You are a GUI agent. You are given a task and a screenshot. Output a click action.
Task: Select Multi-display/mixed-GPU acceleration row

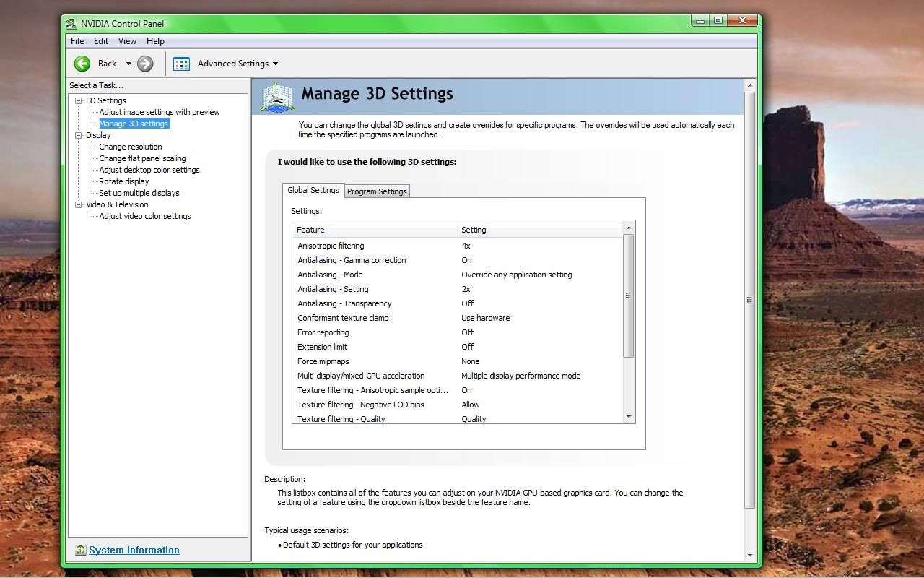point(457,376)
